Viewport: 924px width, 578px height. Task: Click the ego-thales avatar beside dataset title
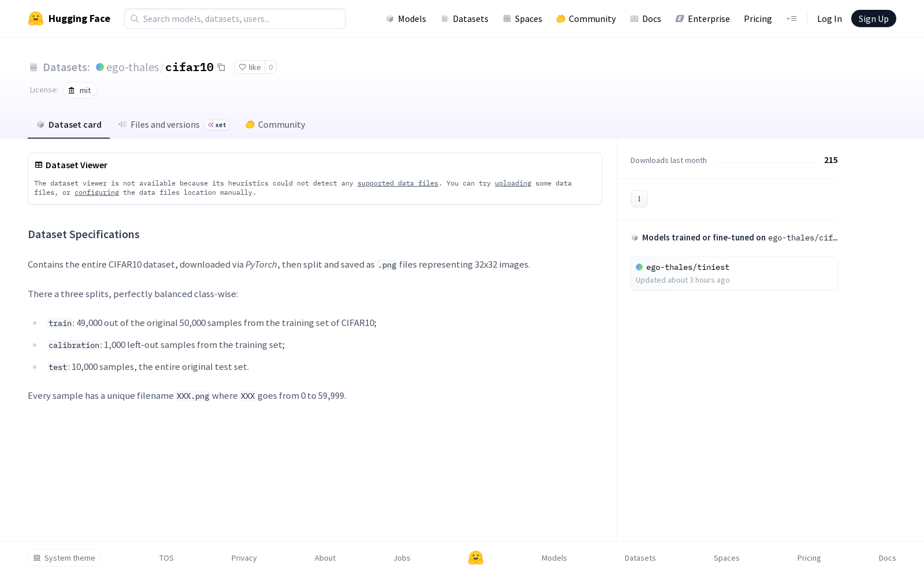(x=100, y=67)
